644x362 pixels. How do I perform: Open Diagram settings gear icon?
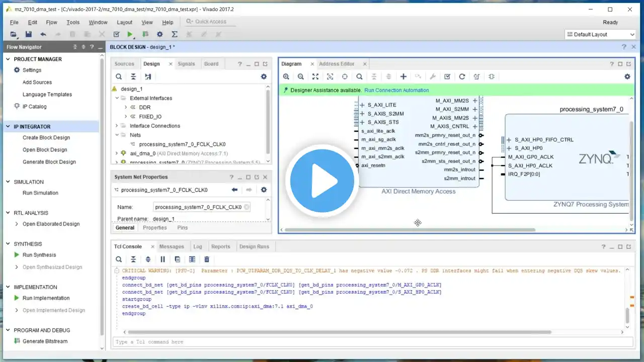click(627, 76)
